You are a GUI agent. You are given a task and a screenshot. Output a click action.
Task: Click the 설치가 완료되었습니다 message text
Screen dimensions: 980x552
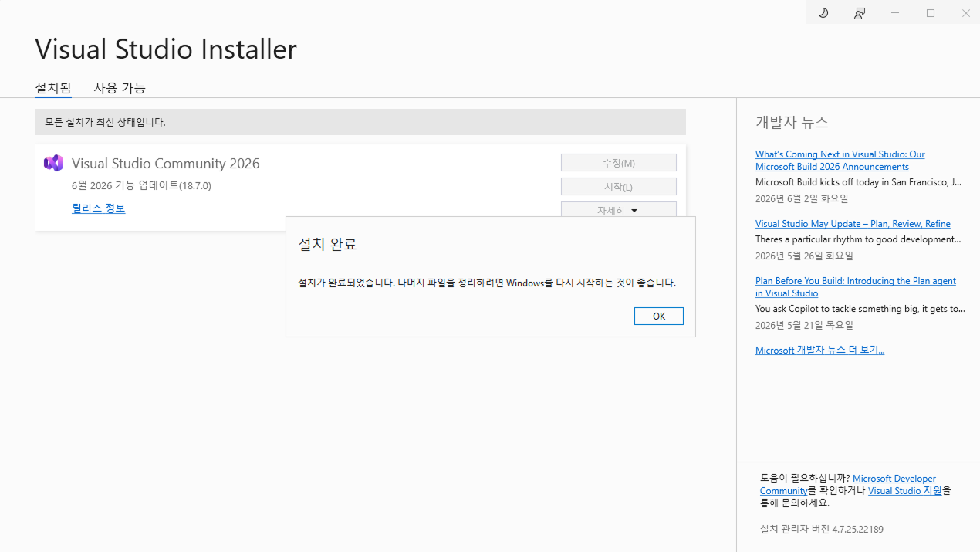(487, 283)
